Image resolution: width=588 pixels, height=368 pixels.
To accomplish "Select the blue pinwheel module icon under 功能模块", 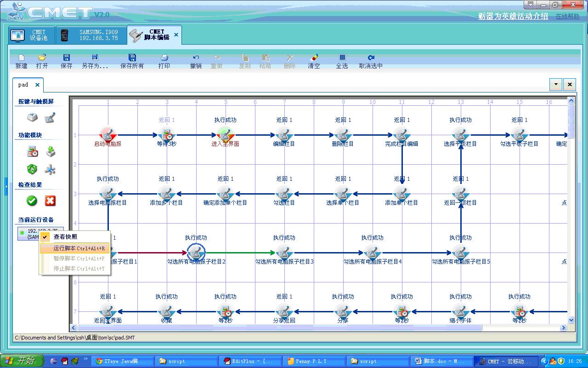I will [x=50, y=169].
